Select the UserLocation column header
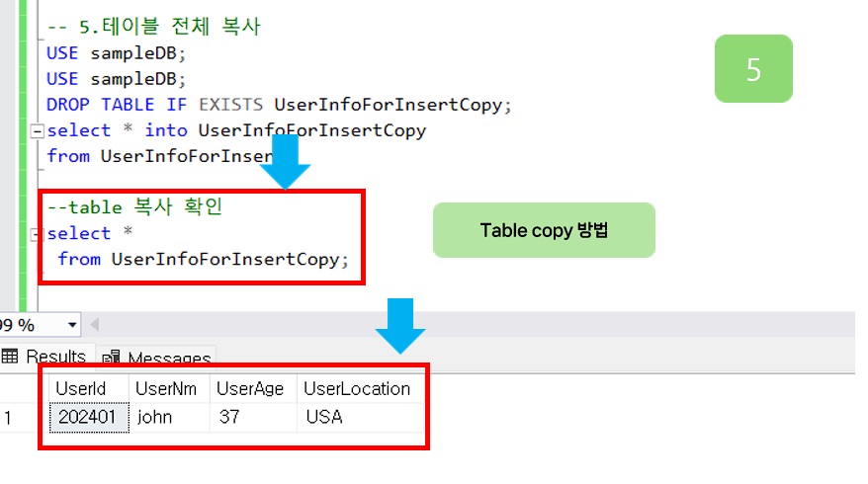 coord(361,389)
